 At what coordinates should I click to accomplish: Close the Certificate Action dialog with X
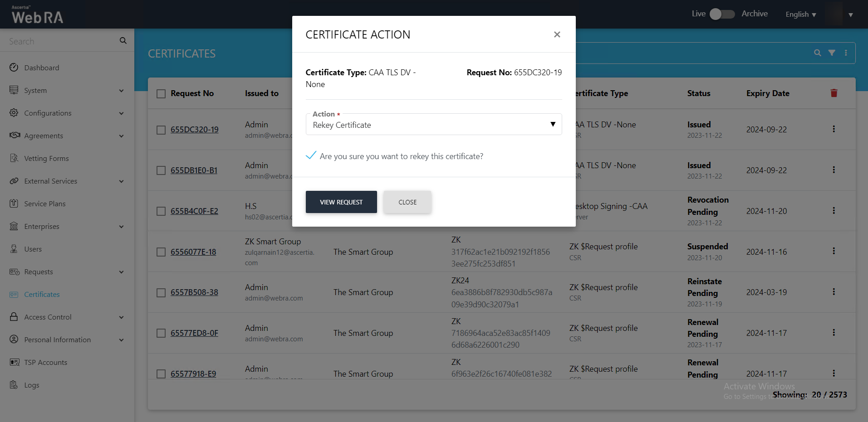pos(557,34)
